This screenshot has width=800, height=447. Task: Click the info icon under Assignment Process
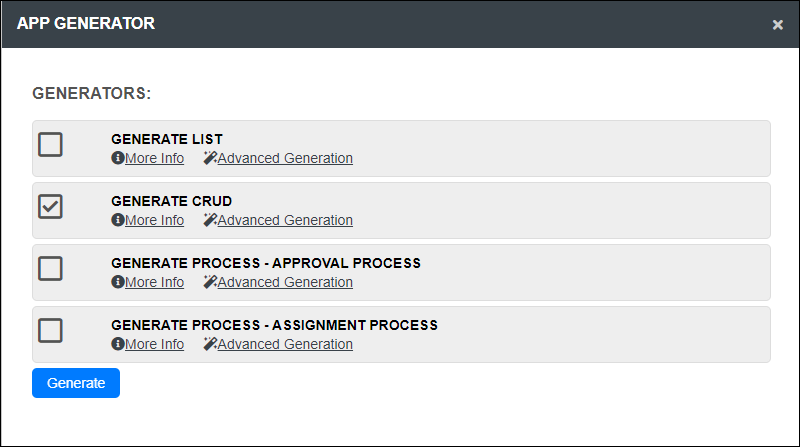click(x=118, y=343)
